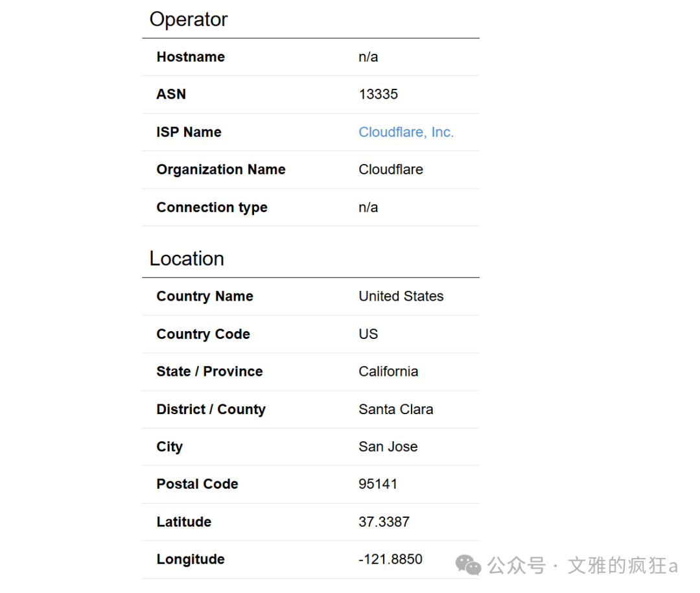Select the Location section heading
The width and height of the screenshot is (700, 593).
coord(187,259)
